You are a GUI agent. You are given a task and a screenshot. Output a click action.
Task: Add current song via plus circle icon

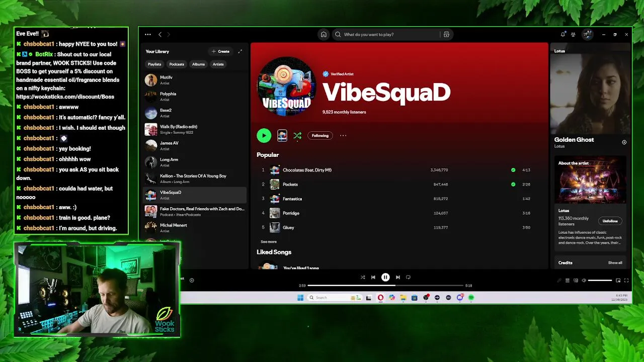pos(192,281)
